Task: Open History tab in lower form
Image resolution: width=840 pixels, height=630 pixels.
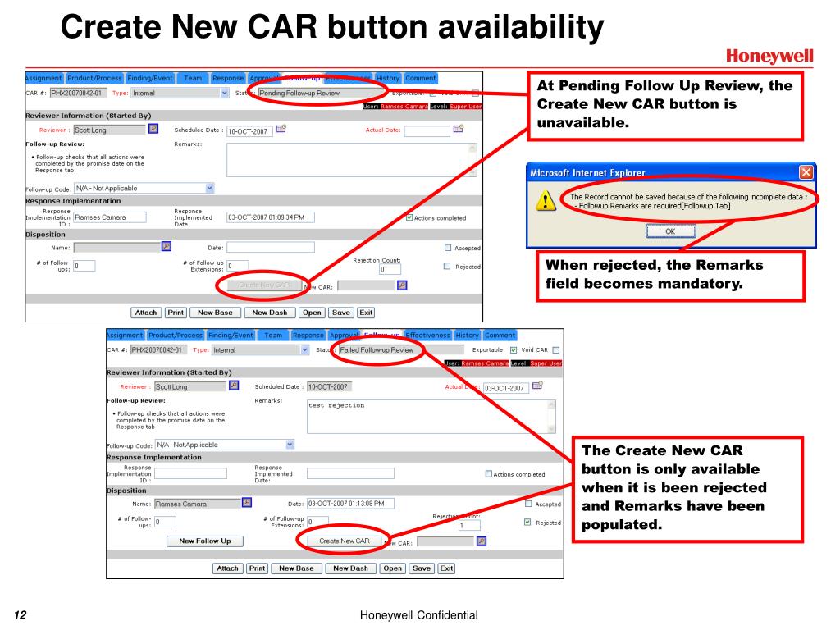Action: pos(467,336)
